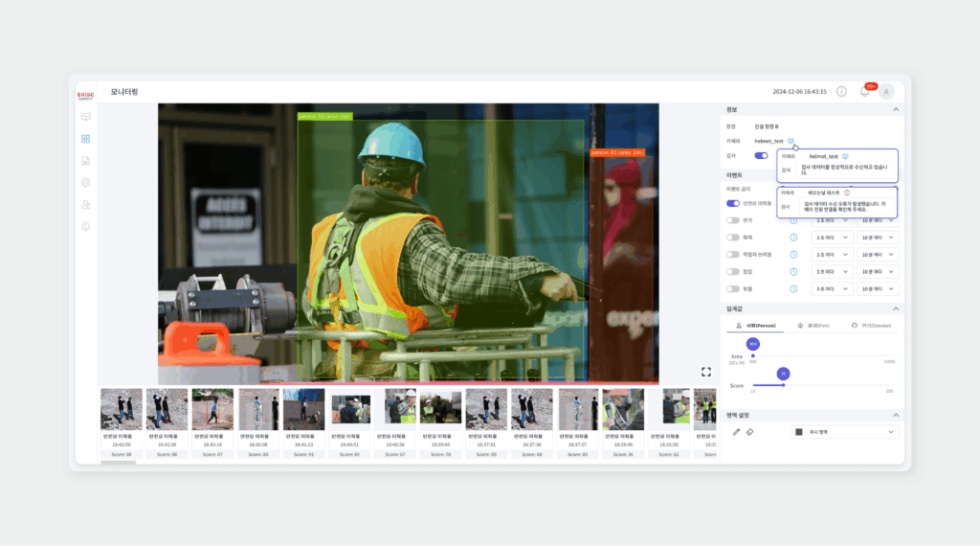
Task: Click the red warning icon in camera tooltip
Action: coord(847,193)
